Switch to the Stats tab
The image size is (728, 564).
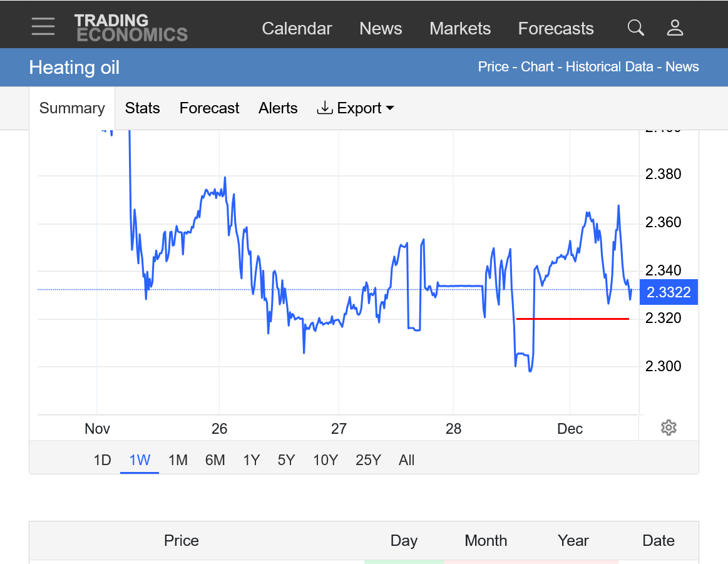[x=142, y=108]
